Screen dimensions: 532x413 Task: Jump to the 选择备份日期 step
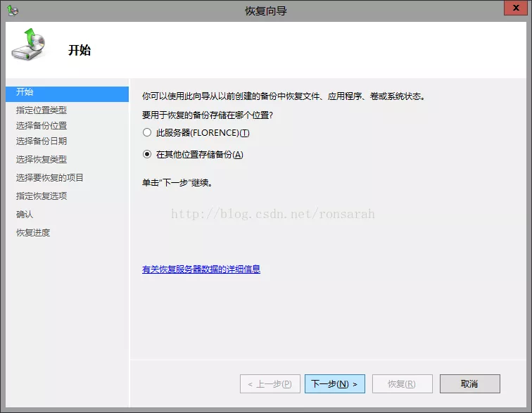pos(42,141)
